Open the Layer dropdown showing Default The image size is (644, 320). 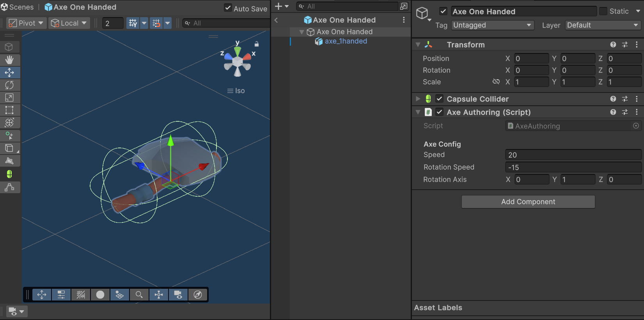(603, 25)
